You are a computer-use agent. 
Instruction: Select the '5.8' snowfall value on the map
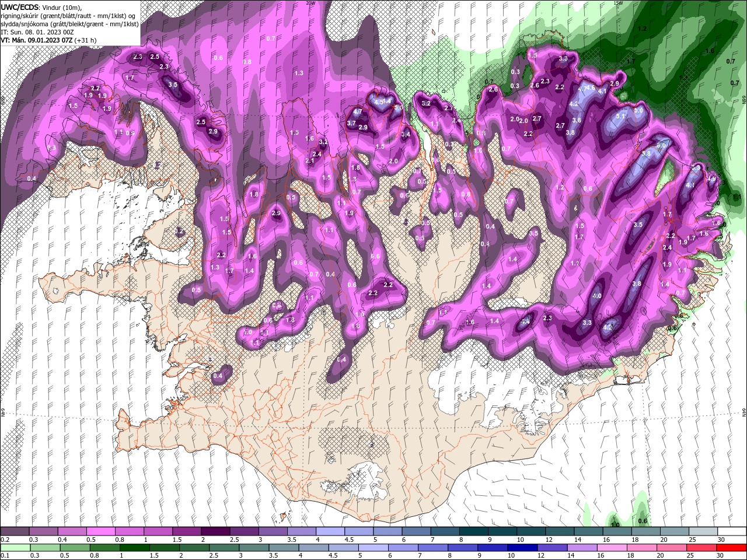coord(646,153)
